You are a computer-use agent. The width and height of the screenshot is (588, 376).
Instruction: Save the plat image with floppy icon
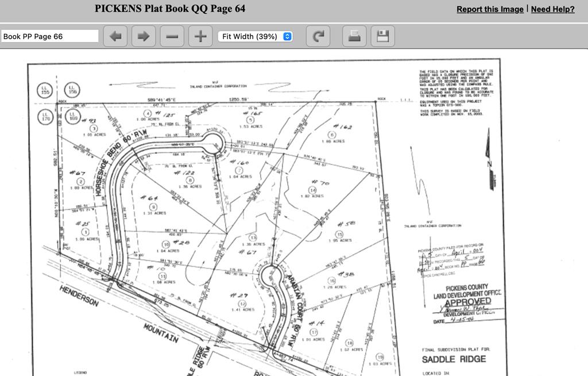pos(383,36)
